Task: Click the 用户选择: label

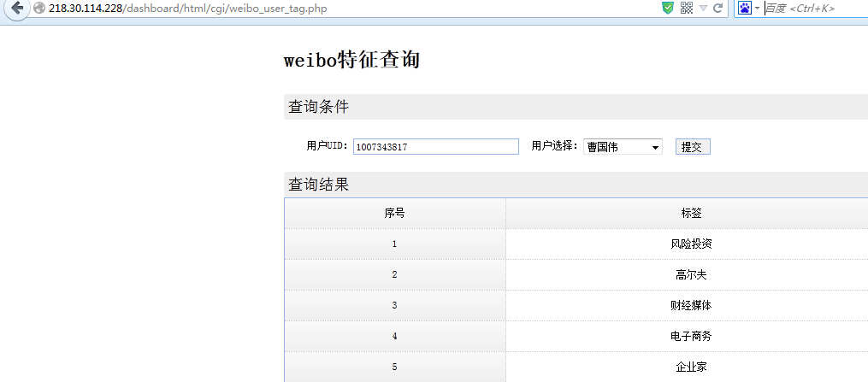Action: (555, 146)
